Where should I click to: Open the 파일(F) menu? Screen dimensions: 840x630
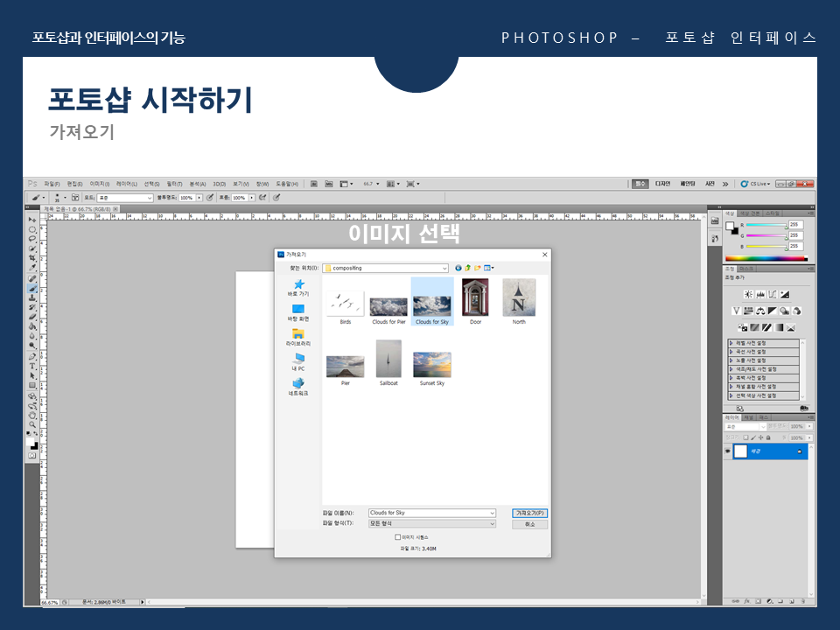52,184
